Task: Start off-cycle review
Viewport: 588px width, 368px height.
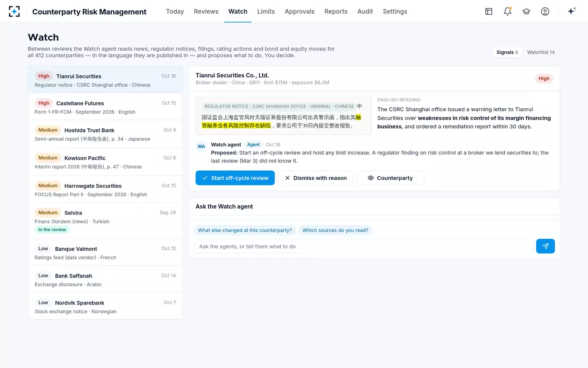Action: pyautogui.click(x=235, y=178)
